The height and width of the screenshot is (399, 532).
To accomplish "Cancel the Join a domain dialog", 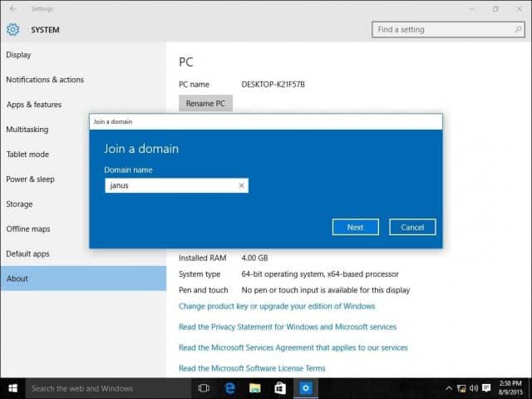I will pos(412,227).
